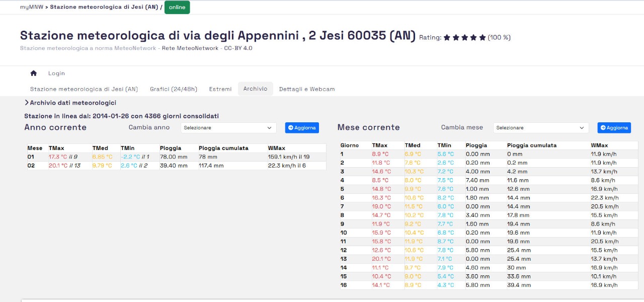
Task: Switch to the Grafici (24/48h) tab
Action: coord(174,89)
